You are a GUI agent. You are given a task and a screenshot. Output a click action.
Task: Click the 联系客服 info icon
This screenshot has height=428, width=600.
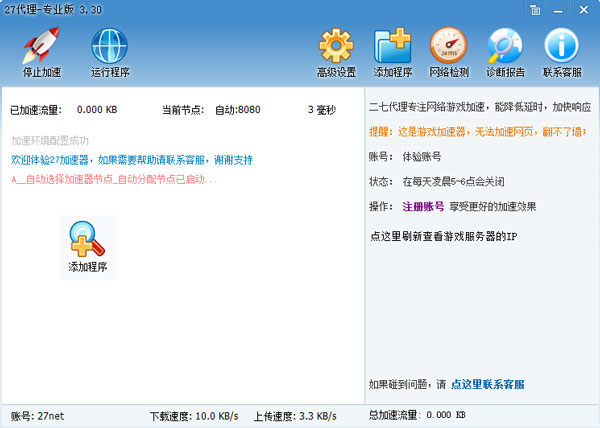[x=561, y=52]
